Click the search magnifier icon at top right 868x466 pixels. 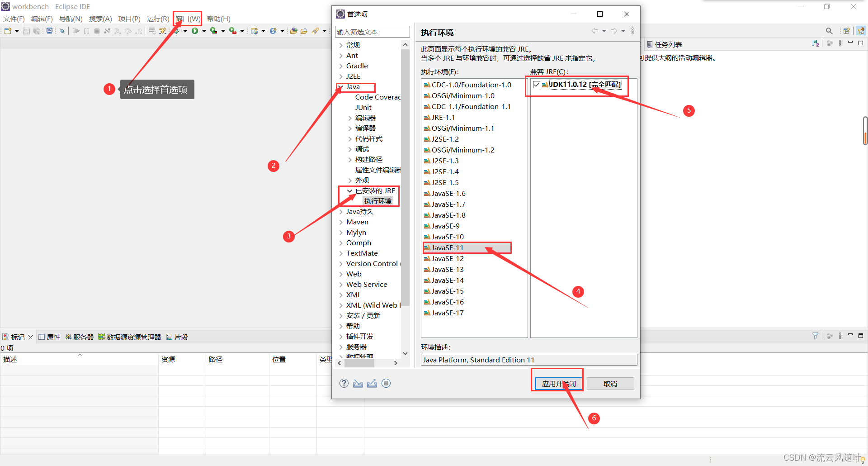pos(829,31)
